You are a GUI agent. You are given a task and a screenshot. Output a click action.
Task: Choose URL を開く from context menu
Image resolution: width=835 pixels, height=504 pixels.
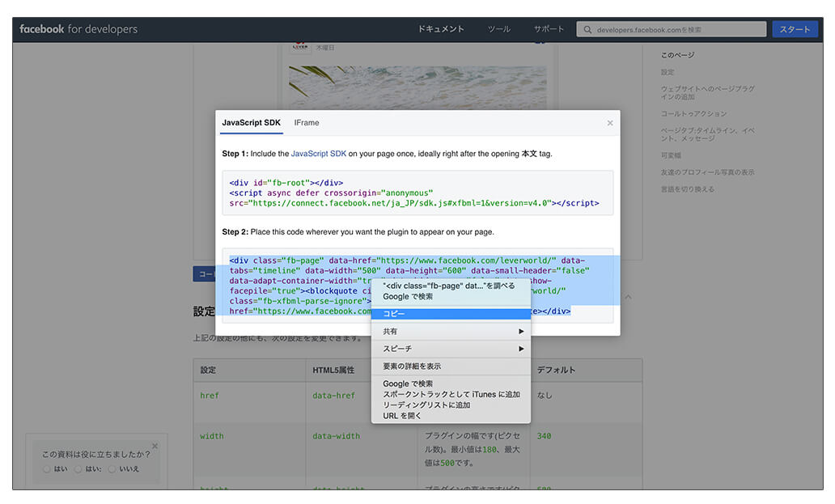tap(402, 416)
